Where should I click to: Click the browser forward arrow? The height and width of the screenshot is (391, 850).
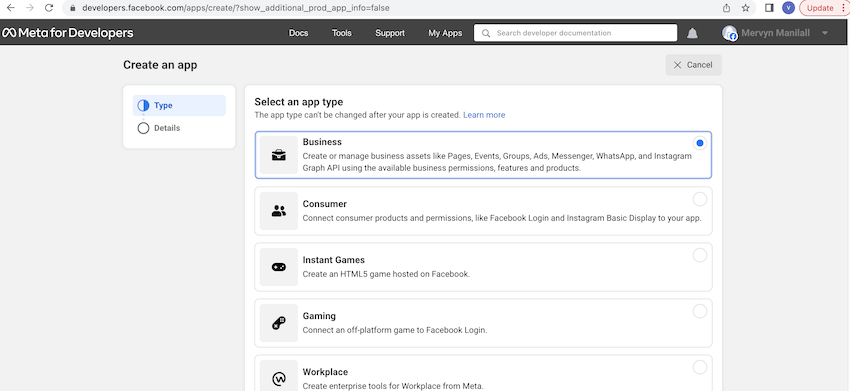coord(29,8)
